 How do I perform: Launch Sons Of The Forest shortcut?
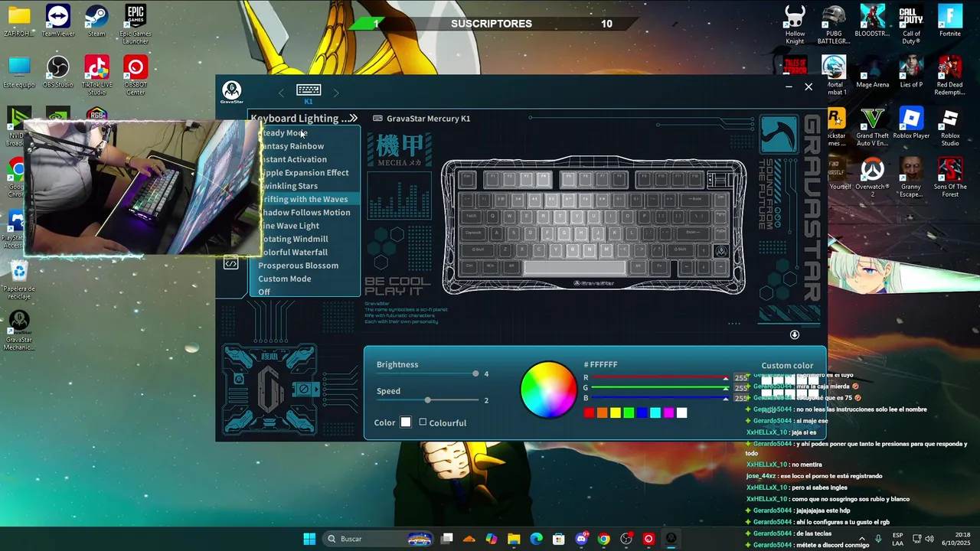950,178
